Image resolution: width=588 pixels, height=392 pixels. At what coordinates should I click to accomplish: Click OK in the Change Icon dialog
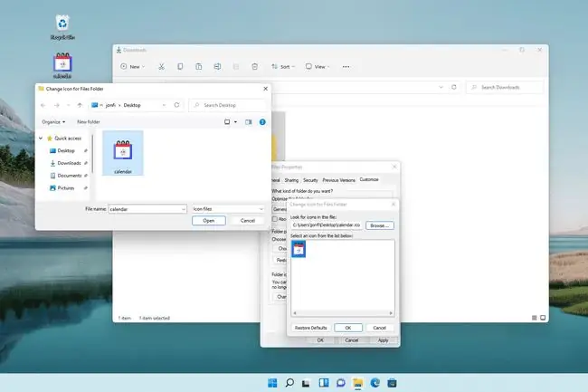click(348, 328)
